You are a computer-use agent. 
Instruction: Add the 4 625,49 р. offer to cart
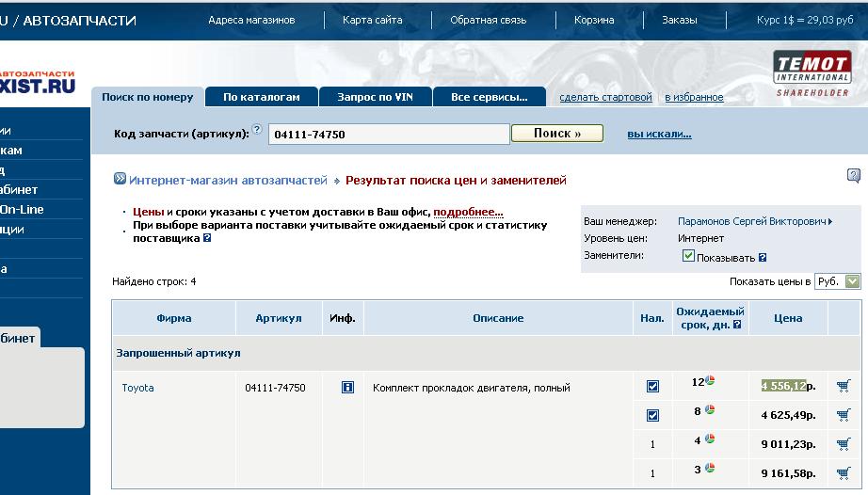[x=843, y=414]
